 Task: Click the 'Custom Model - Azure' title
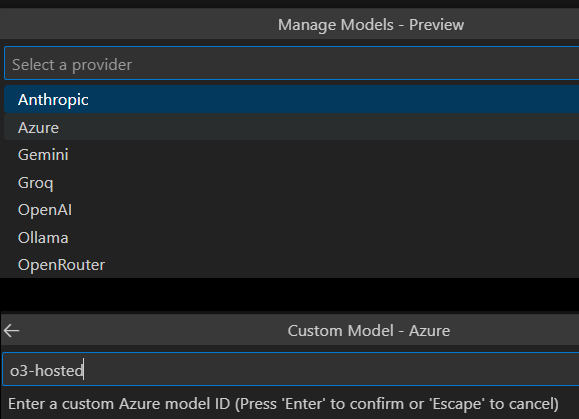pyautogui.click(x=369, y=330)
